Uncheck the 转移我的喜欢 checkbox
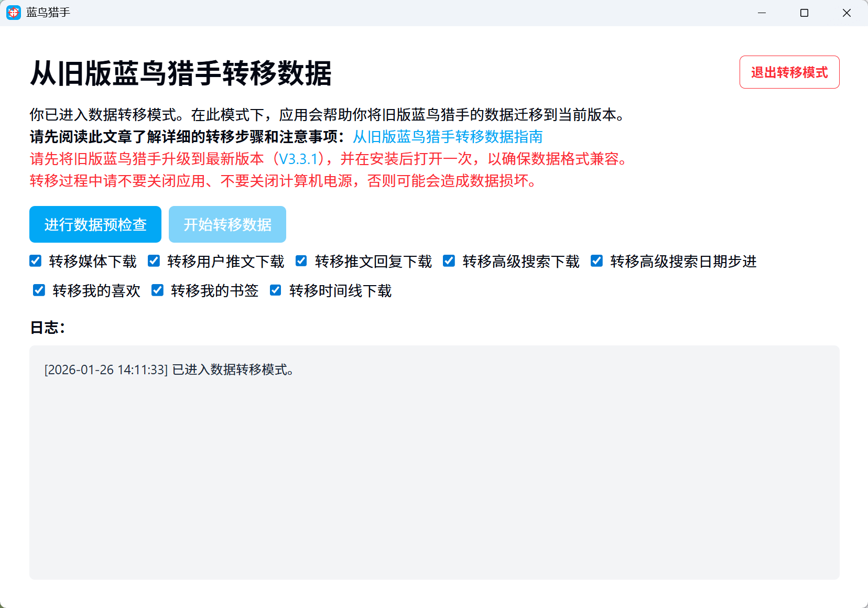 tap(39, 290)
